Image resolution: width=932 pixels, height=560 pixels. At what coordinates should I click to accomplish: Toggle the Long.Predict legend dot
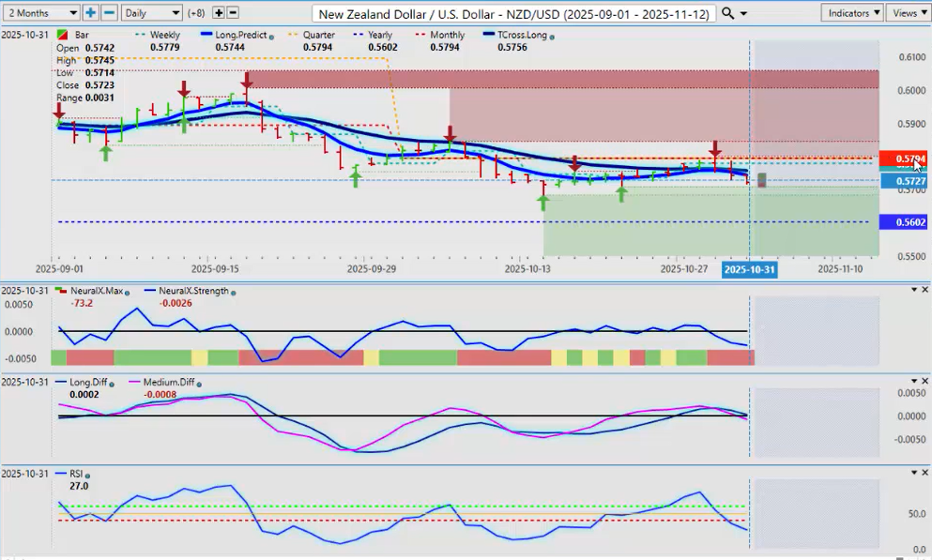(x=270, y=36)
